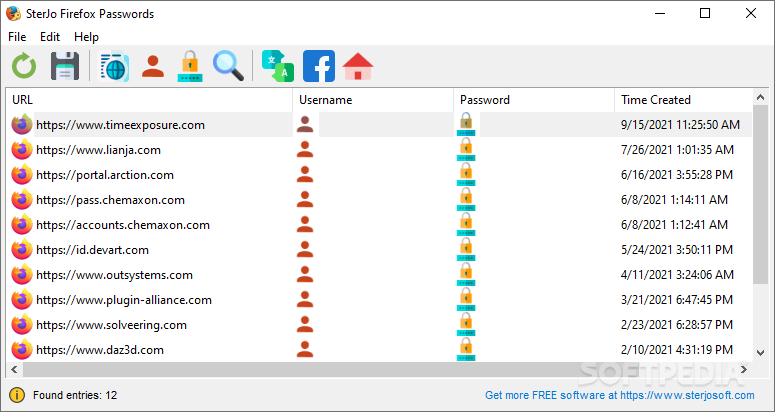The width and height of the screenshot is (775, 412).
Task: Sort by the Username column header
Action: 373,100
